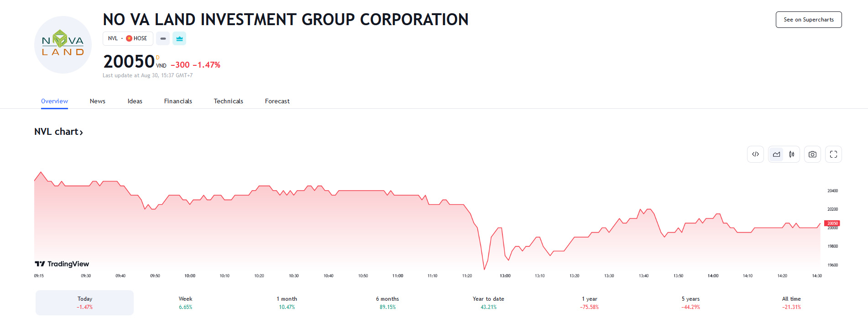This screenshot has width=868, height=335.
Task: Click the embed code icon above chart
Action: tap(755, 154)
